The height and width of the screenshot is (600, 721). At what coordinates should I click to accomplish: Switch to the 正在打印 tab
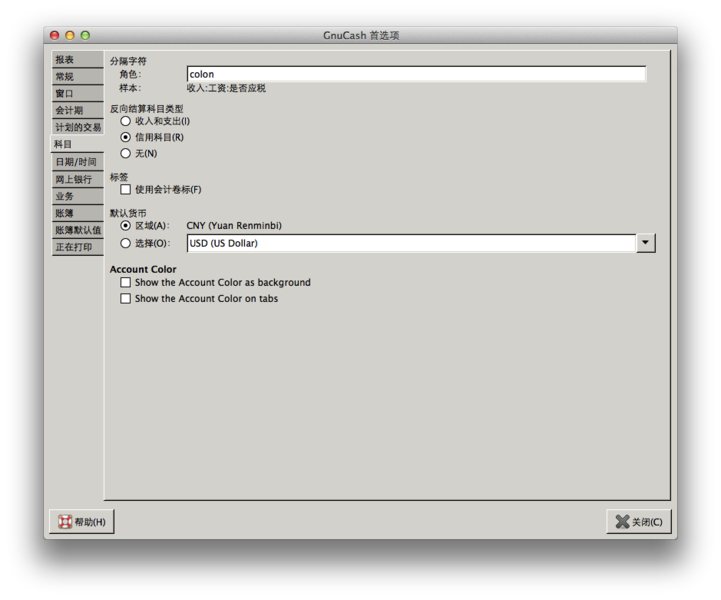tap(77, 247)
